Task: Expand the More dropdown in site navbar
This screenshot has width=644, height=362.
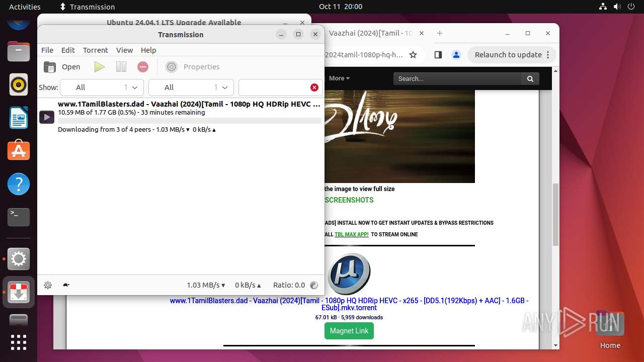Action: 339,78
